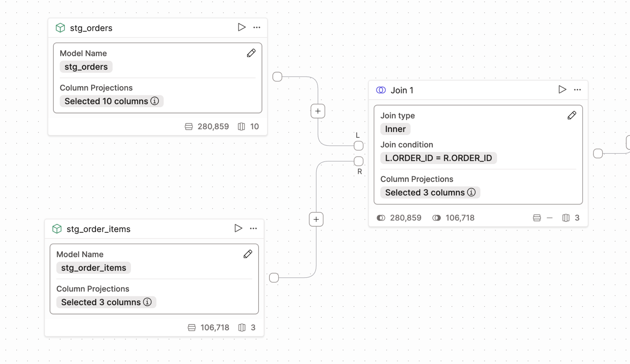Edit the stg_orders model name with pencil icon
This screenshot has height=364, width=630.
[251, 53]
